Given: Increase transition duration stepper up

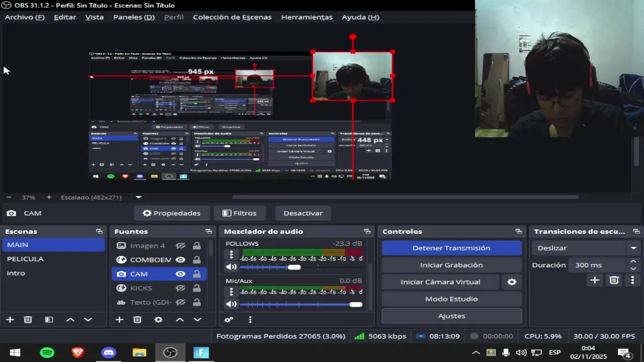Looking at the screenshot, I should [633, 261].
